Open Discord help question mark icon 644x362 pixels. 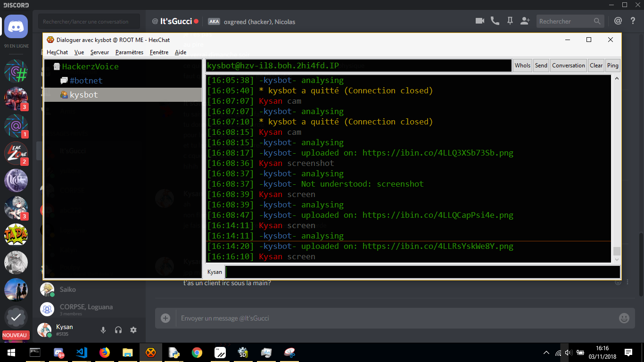tap(633, 21)
